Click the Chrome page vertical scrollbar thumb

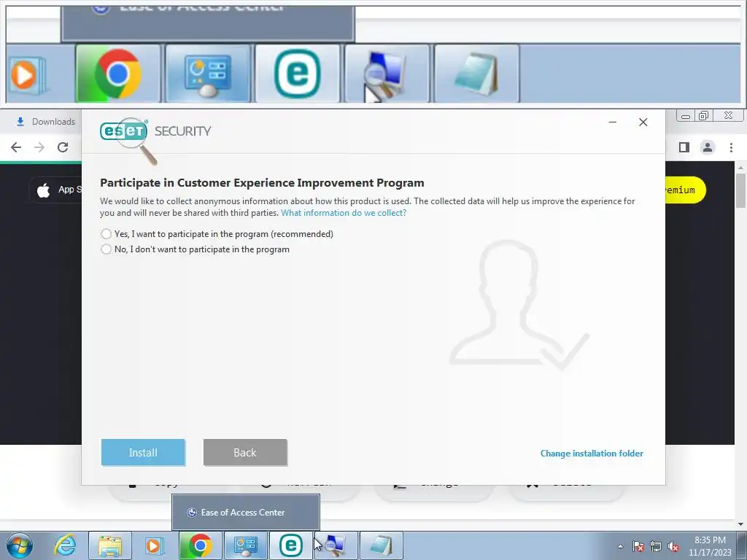pyautogui.click(x=740, y=190)
